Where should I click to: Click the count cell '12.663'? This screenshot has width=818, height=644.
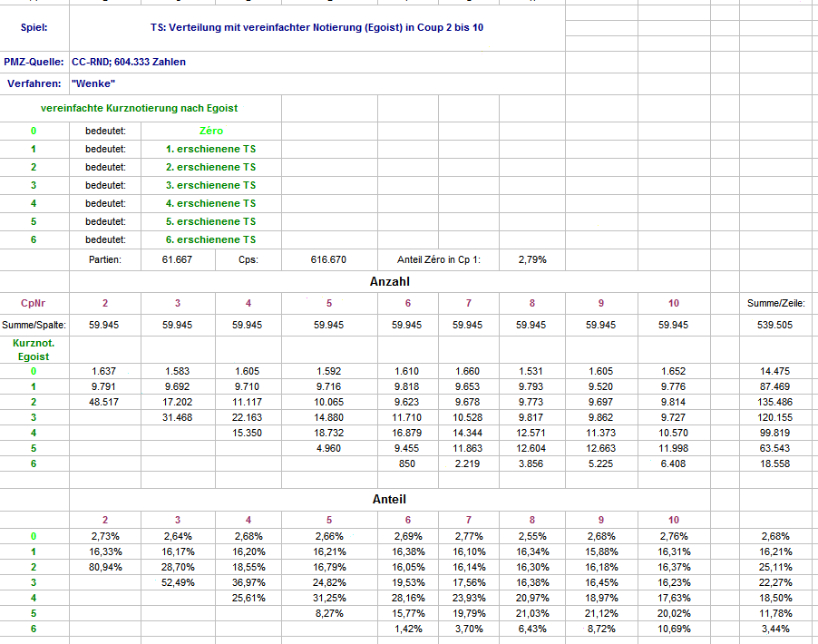click(x=600, y=448)
